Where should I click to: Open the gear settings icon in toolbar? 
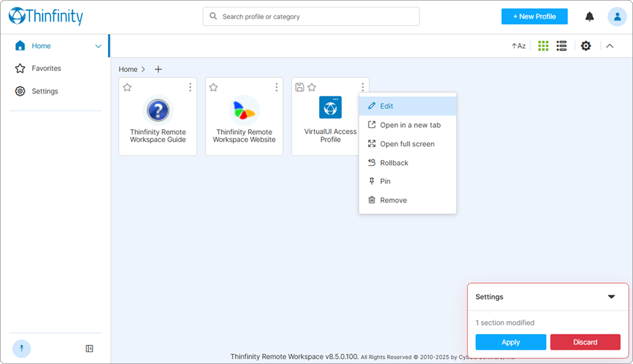tap(586, 46)
